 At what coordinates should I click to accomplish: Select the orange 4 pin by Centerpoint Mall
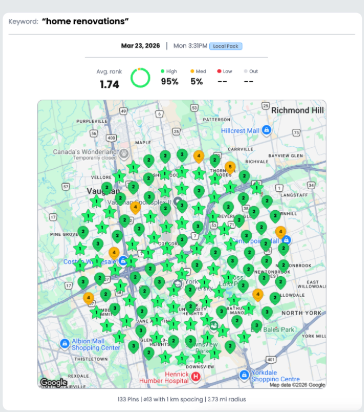coord(280,232)
